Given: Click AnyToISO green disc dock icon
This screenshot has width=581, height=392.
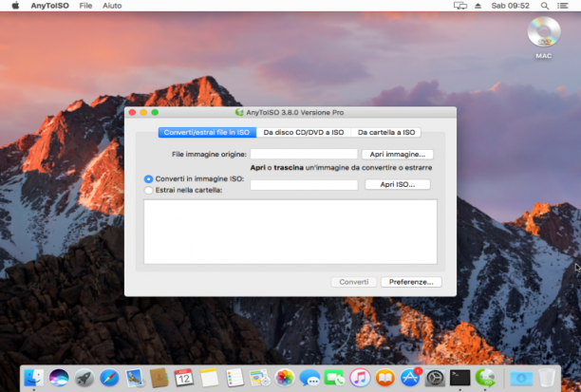Looking at the screenshot, I should click(485, 378).
